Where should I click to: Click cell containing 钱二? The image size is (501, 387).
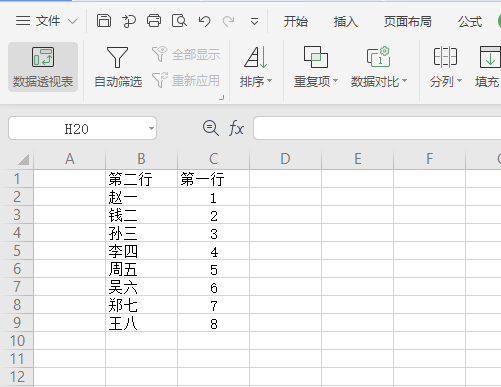point(141,215)
